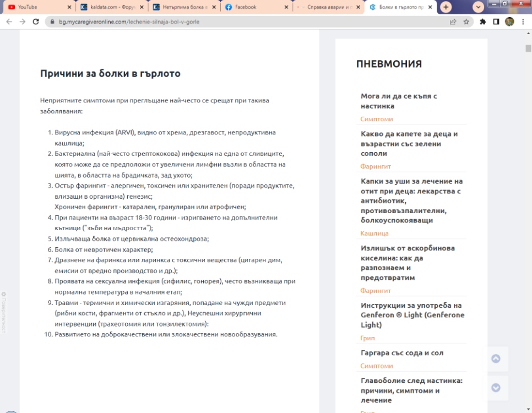Close the Справка аварии tab

tap(358, 7)
